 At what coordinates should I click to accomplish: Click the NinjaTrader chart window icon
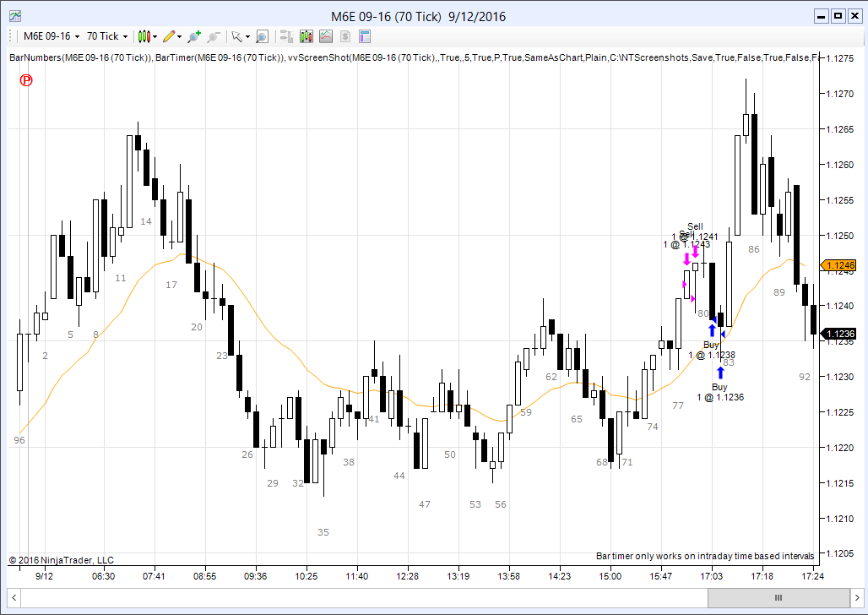point(15,16)
